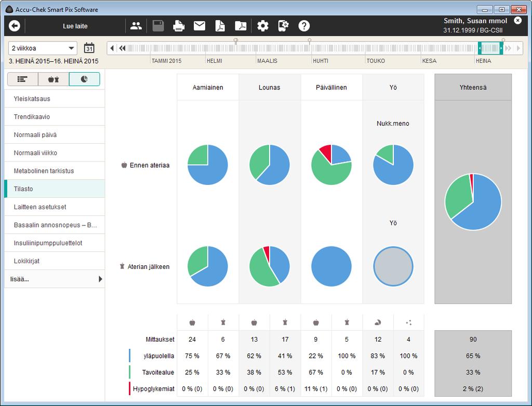Open the 2 viikkoa time range dropdown
This screenshot has height=406, width=532.
(43, 48)
